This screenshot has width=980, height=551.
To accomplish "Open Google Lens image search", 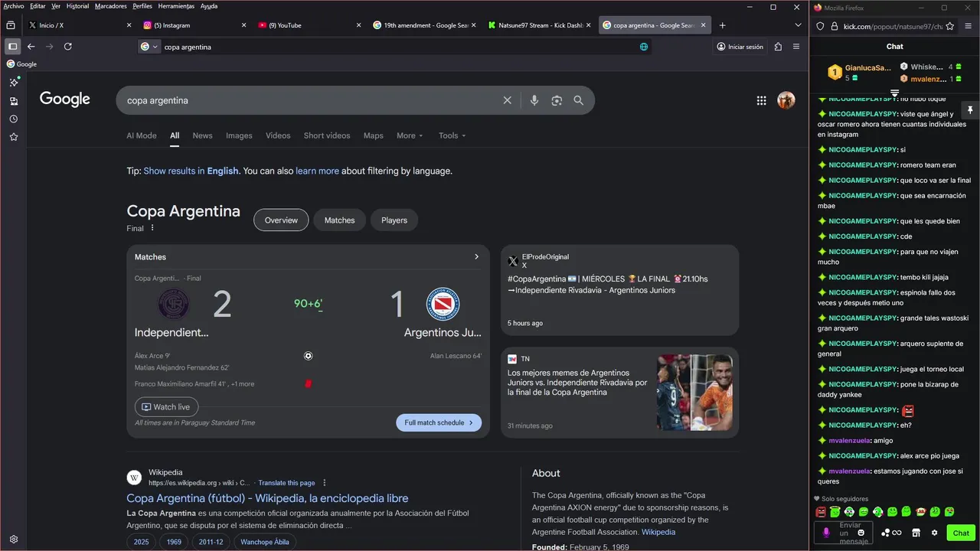I will click(557, 100).
